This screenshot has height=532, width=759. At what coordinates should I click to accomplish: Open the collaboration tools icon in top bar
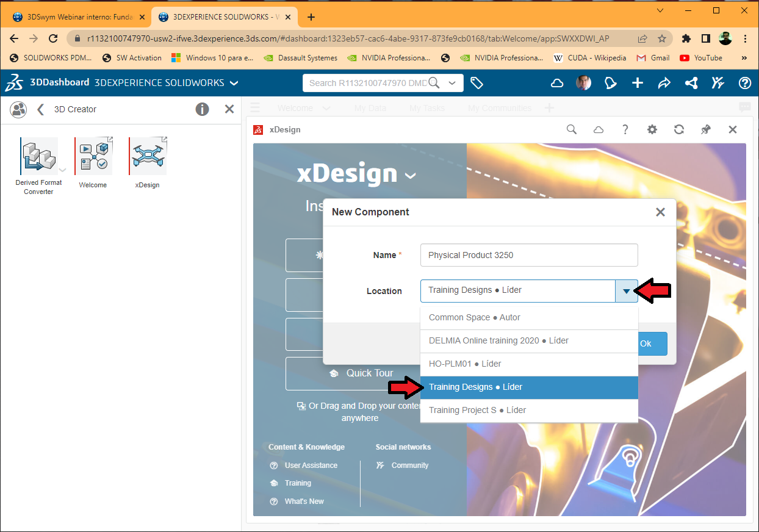tap(718, 83)
